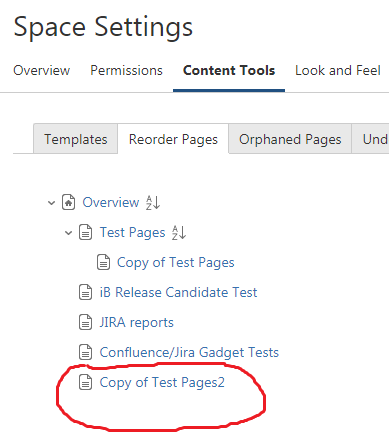The image size is (389, 445).
Task: Click document icon for Copy of Test Pages
Action: coord(103,262)
